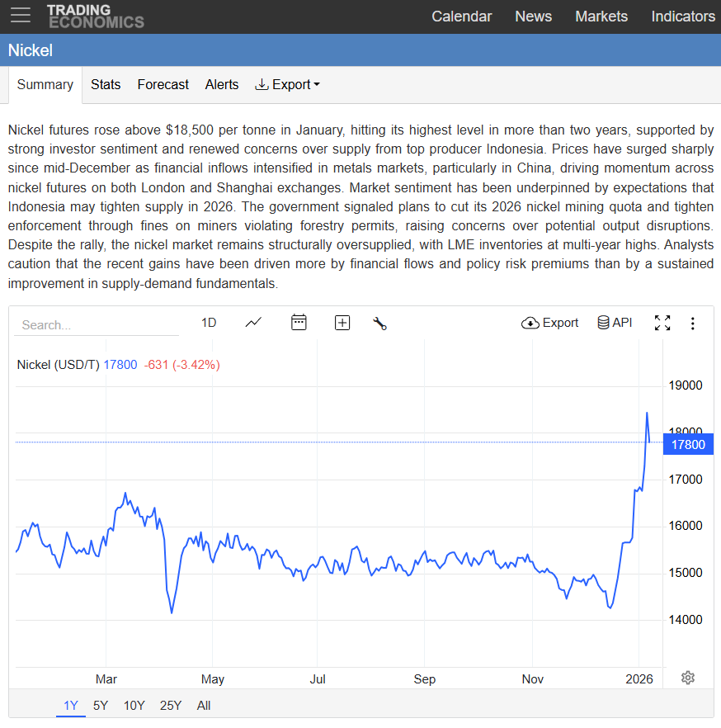This screenshot has width=721, height=728.
Task: Switch chart range to All
Action: pos(204,706)
